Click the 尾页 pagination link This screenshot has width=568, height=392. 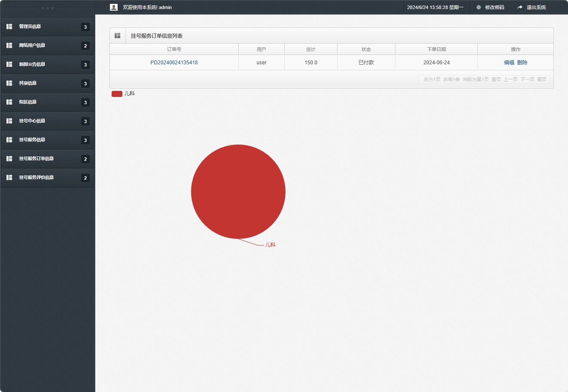[x=541, y=79]
